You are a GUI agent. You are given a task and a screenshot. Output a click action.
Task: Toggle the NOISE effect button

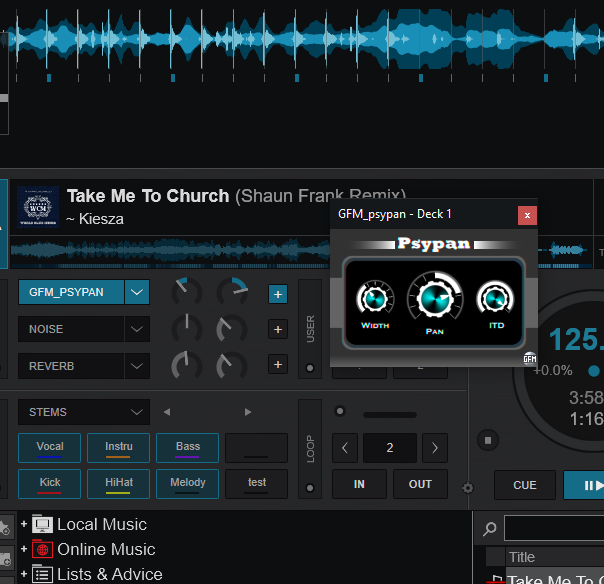(x=71, y=329)
